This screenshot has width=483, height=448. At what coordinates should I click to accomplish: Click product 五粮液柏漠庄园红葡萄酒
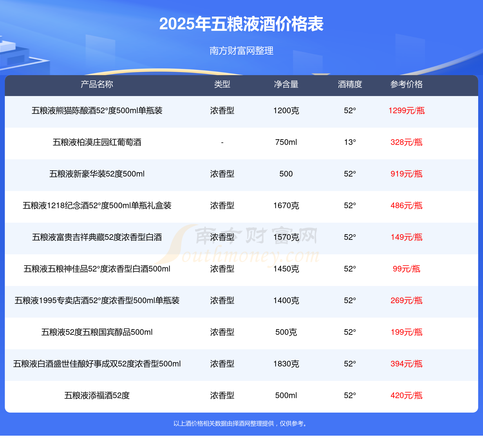97,142
